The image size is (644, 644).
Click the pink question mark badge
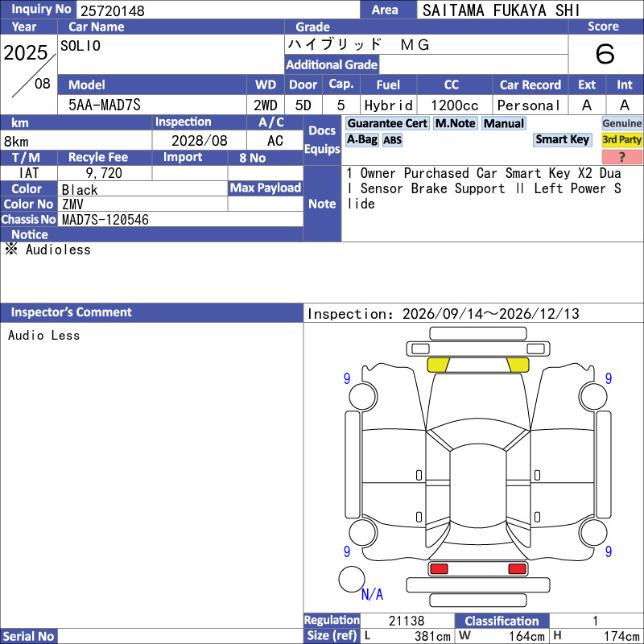[621, 156]
